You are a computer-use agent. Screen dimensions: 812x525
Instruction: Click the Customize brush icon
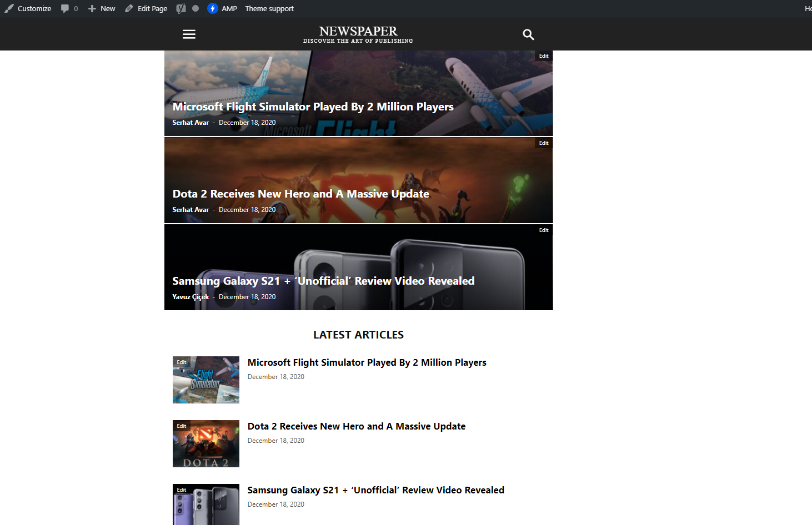9,8
